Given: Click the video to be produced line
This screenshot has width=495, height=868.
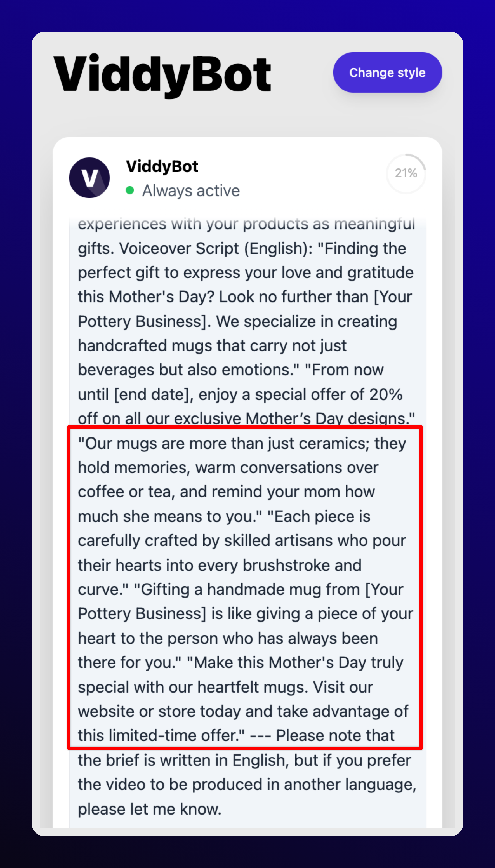Looking at the screenshot, I should click(247, 784).
